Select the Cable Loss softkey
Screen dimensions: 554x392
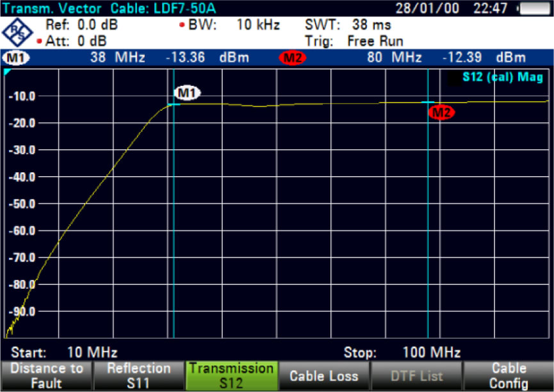tap(324, 375)
